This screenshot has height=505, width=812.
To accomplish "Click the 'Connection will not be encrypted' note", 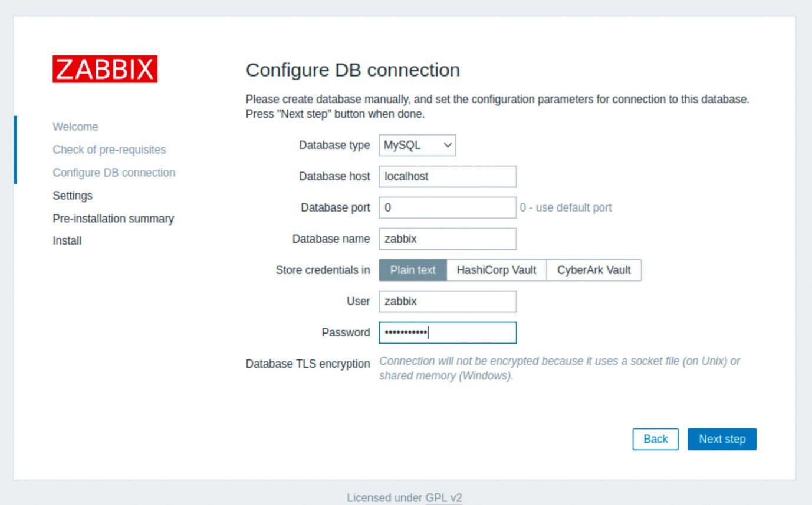I will (559, 368).
